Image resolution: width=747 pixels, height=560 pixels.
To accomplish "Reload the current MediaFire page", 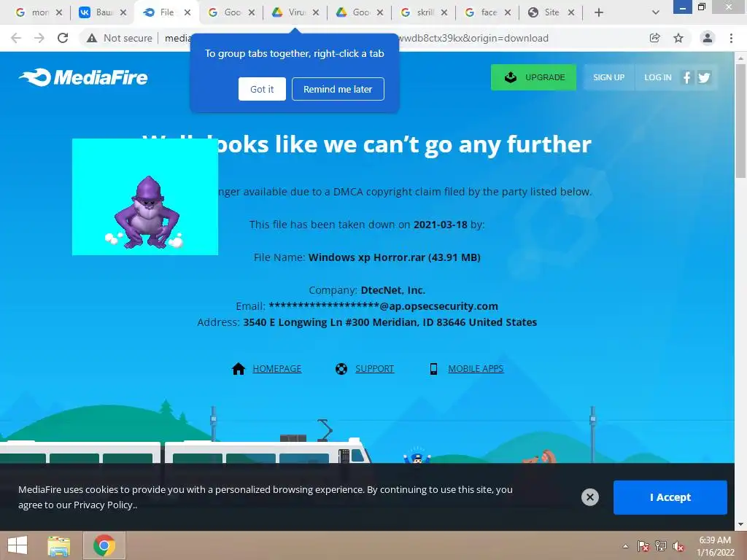I will point(63,38).
